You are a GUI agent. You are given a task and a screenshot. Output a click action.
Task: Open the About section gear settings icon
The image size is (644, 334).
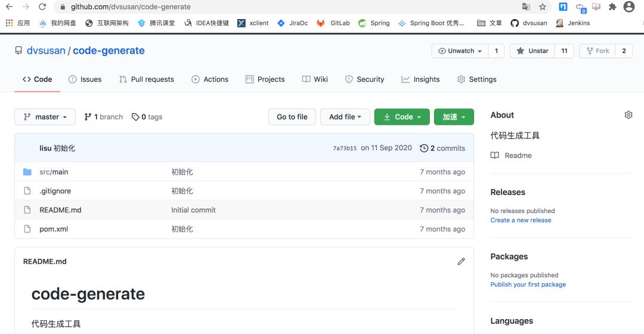(x=628, y=115)
